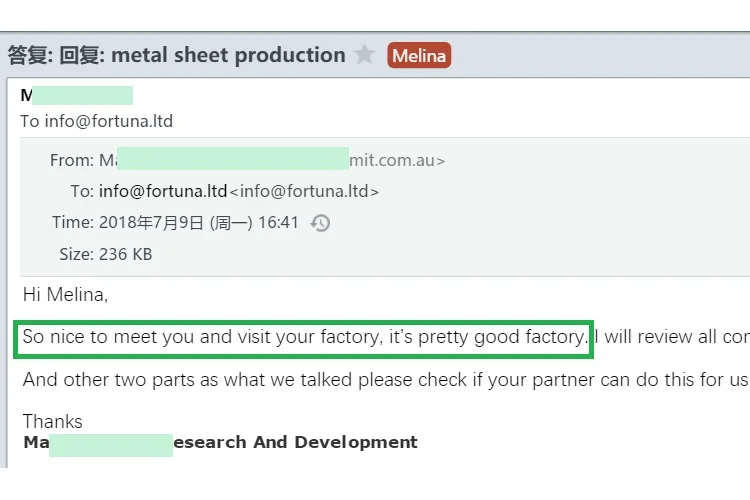The image size is (750, 500).
Task: Click the "Thanks" closing line
Action: tap(52, 421)
